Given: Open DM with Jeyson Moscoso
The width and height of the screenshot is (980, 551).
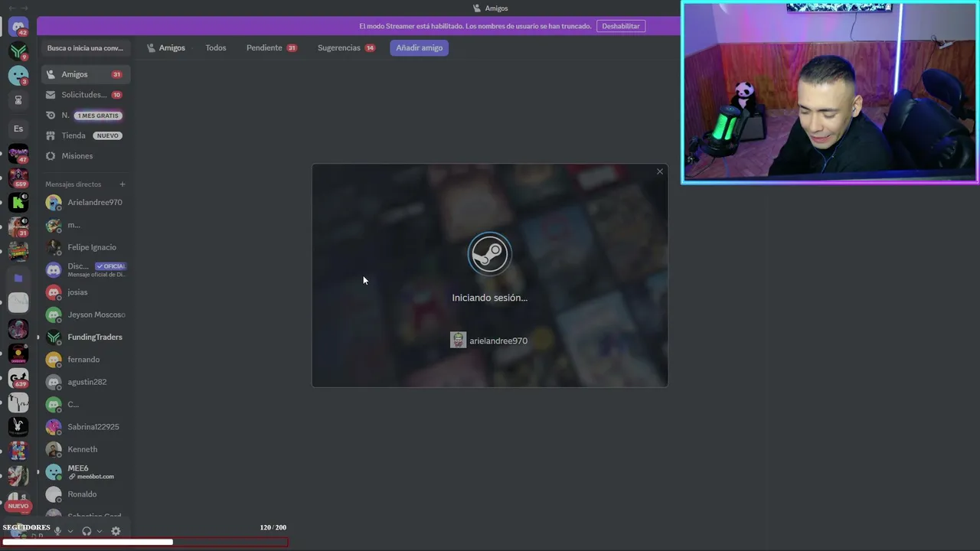Looking at the screenshot, I should tap(86, 315).
